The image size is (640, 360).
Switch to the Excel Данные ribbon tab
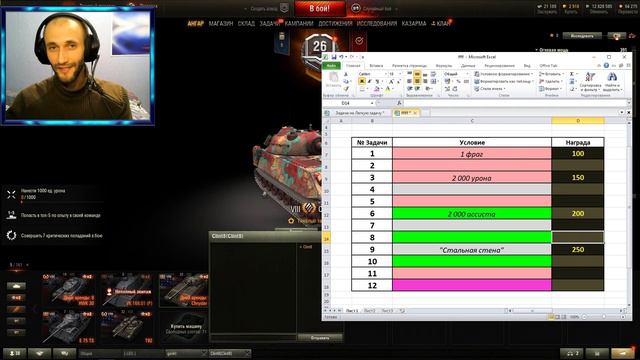pos(468,66)
